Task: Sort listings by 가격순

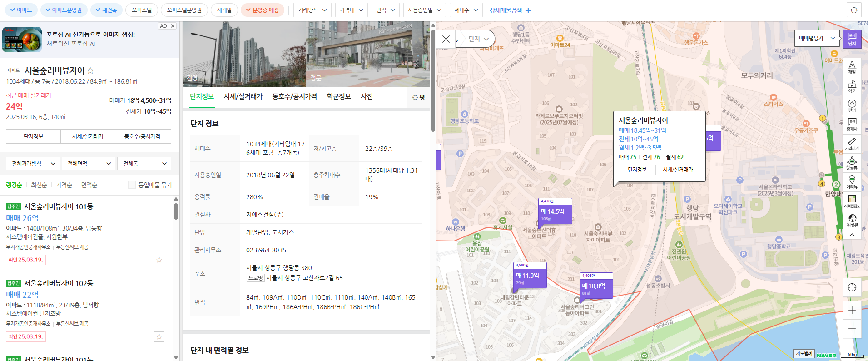Action: (64, 185)
